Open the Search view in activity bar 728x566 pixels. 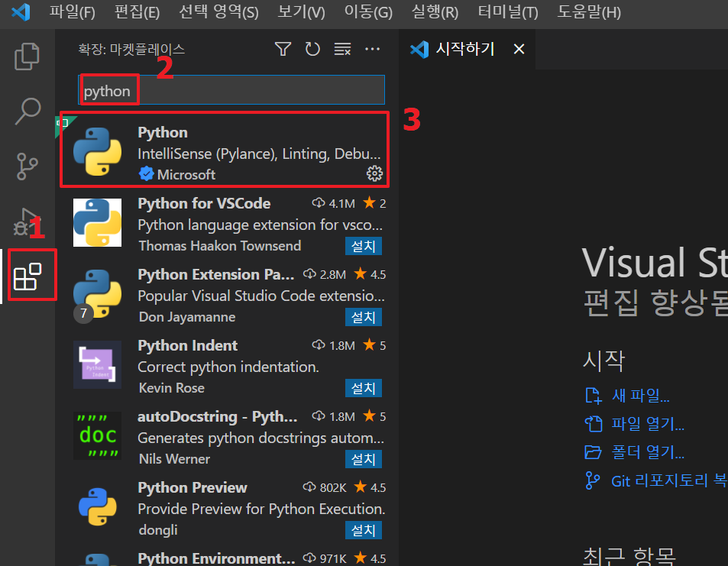tap(28, 111)
